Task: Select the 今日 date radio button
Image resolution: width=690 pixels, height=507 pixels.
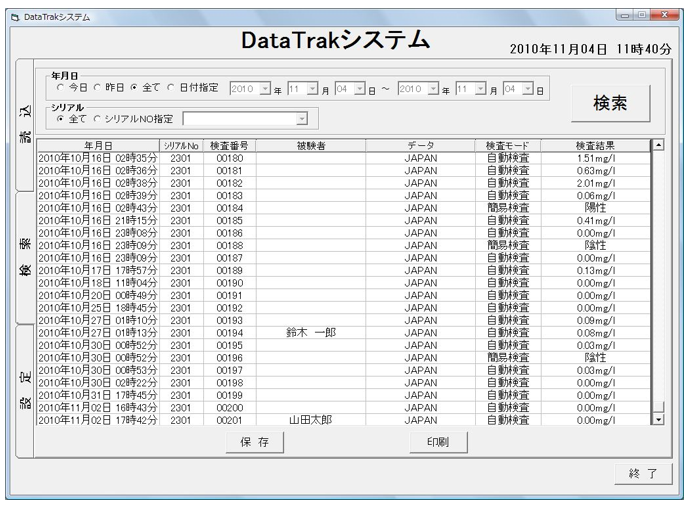Action: coord(60,88)
